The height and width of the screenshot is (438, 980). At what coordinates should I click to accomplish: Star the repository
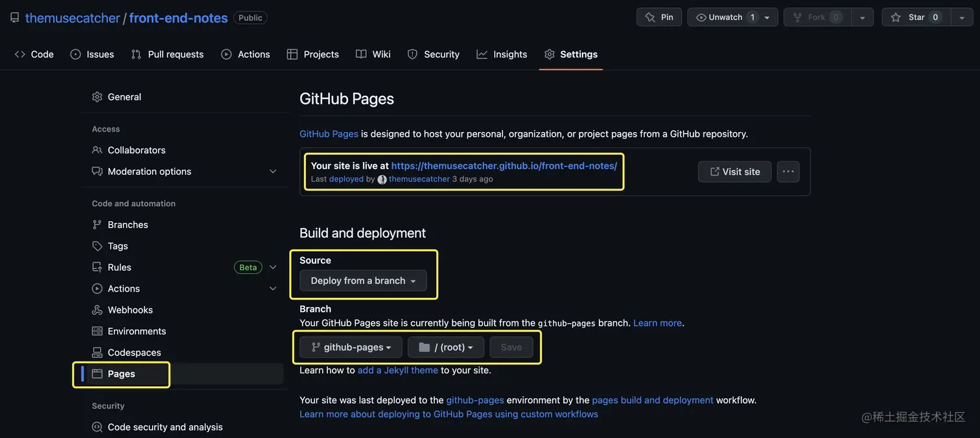[916, 17]
